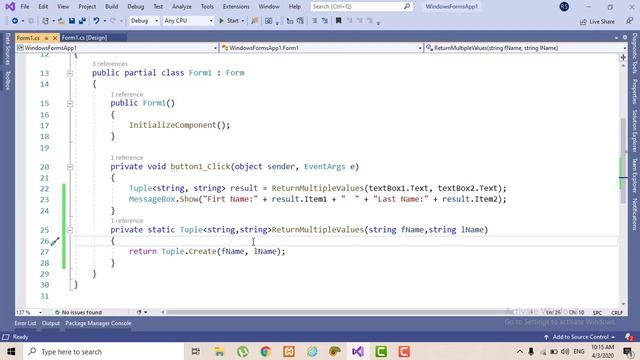Collapse the Form1 class at line 13
The width and height of the screenshot is (640, 360).
point(70,73)
